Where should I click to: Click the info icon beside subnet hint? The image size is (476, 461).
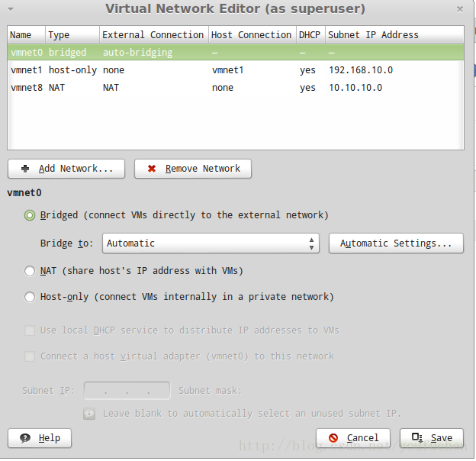pyautogui.click(x=89, y=414)
